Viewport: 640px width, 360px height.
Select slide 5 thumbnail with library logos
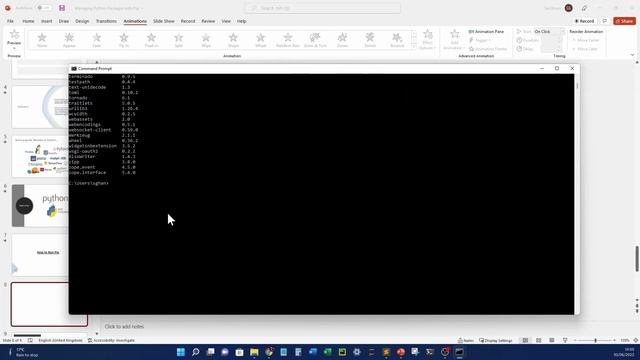point(40,156)
